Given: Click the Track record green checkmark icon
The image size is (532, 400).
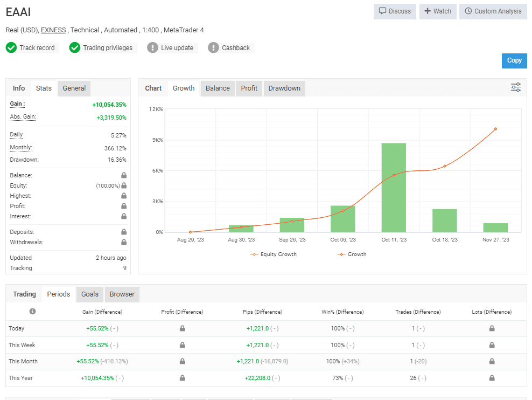Looking at the screenshot, I should point(11,48).
